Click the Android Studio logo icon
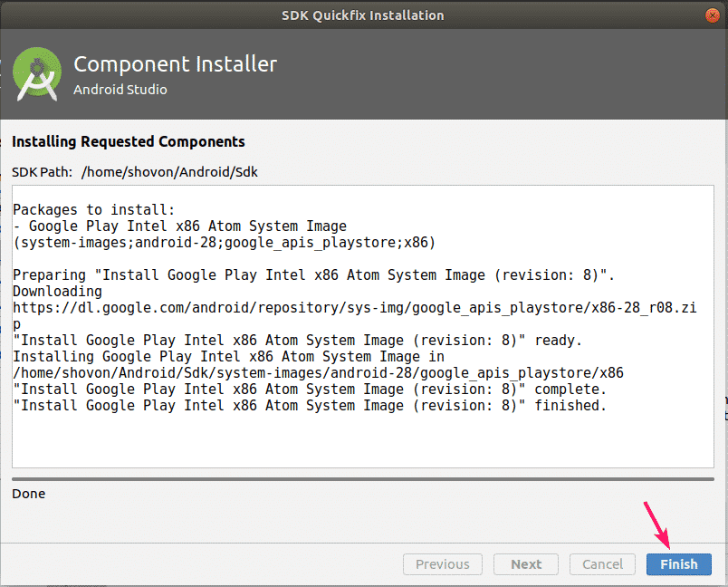728x587 pixels. pyautogui.click(x=37, y=74)
